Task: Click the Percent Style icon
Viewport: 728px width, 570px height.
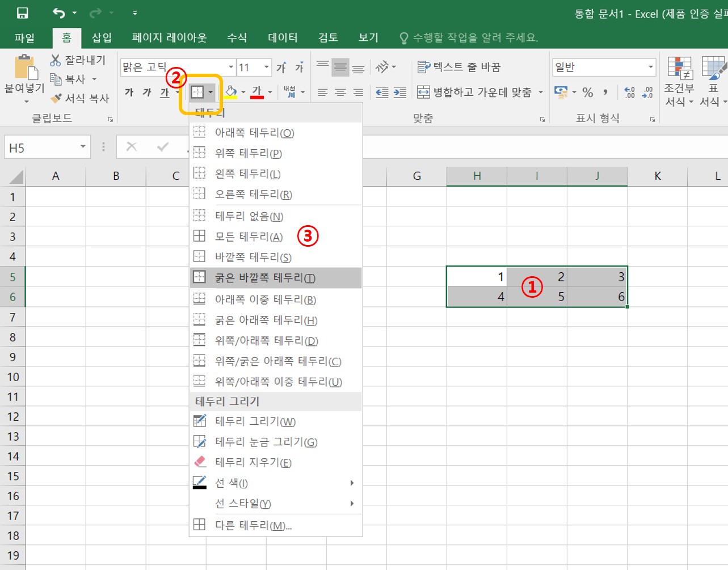Action: [588, 92]
